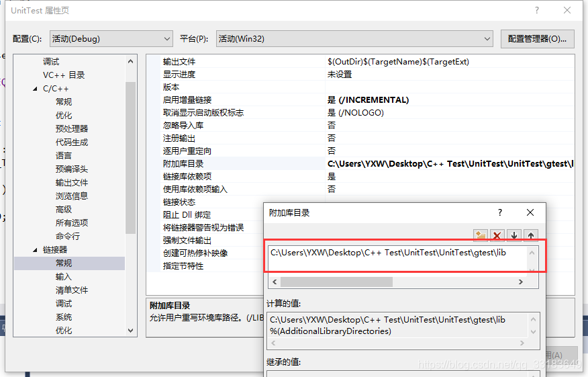Select 输出文件 tree item under C/C++
588x377 pixels.
(72, 183)
